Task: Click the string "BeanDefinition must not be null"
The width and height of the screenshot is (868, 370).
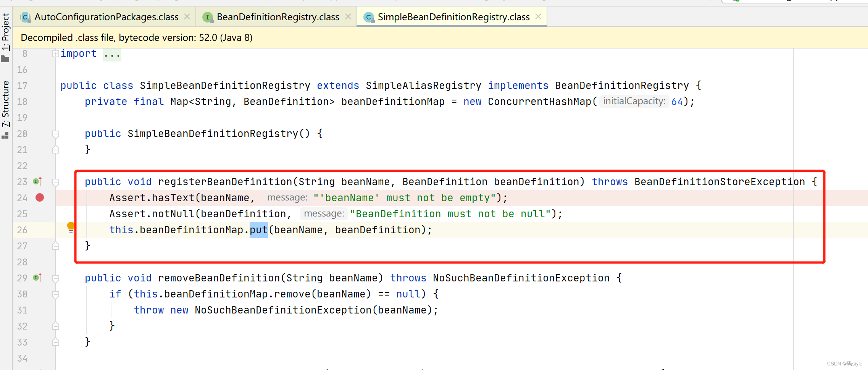Action: click(x=450, y=214)
